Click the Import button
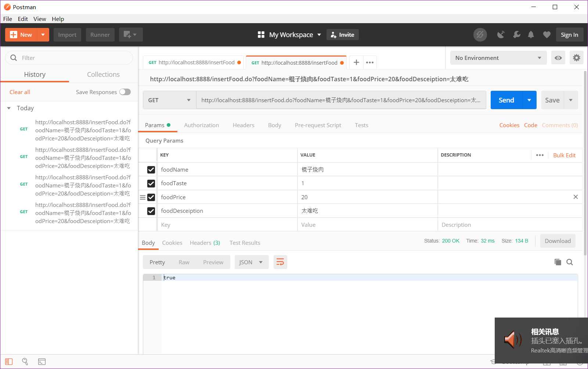The width and height of the screenshot is (588, 369). click(x=67, y=35)
